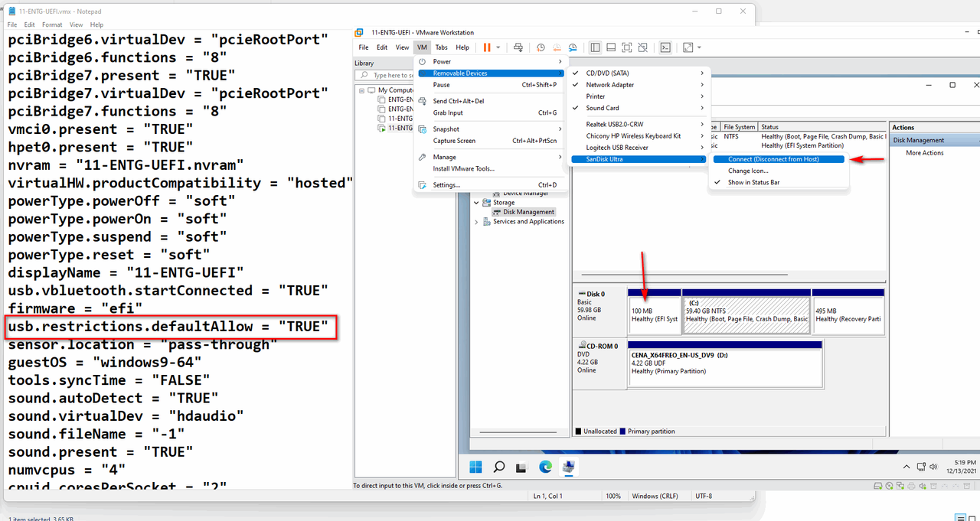Toggle the Show Library sidebar toolbar icon
Viewport: 980px width, 521px height.
coord(596,47)
